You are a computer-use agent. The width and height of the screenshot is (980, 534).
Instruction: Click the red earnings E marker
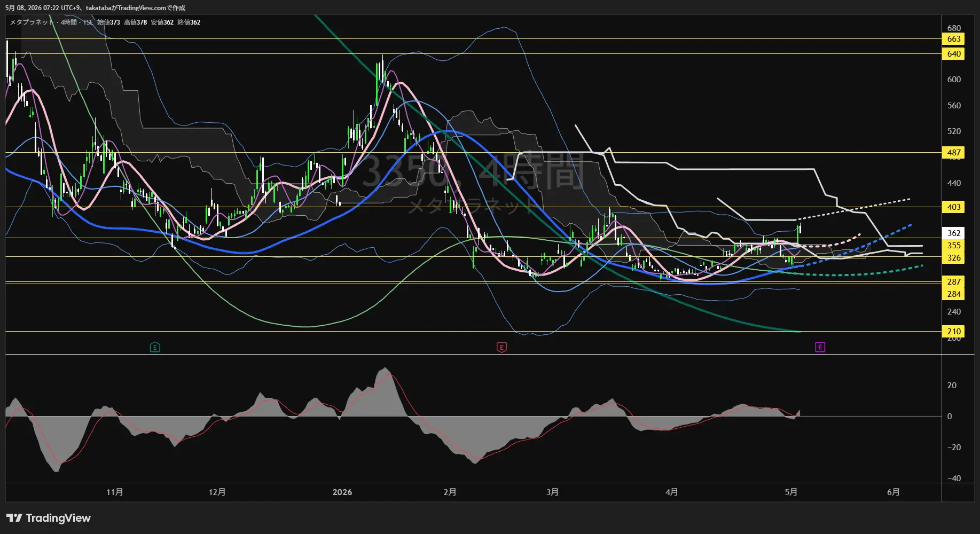tap(501, 347)
